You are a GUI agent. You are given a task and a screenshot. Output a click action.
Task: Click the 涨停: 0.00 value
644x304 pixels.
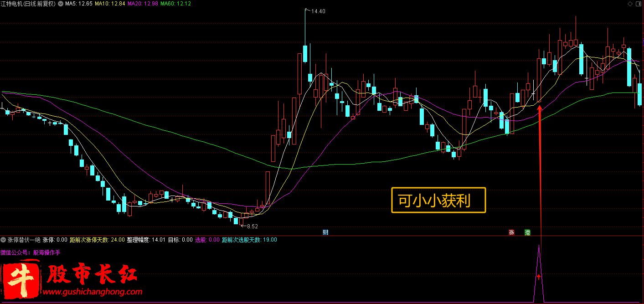point(55,240)
